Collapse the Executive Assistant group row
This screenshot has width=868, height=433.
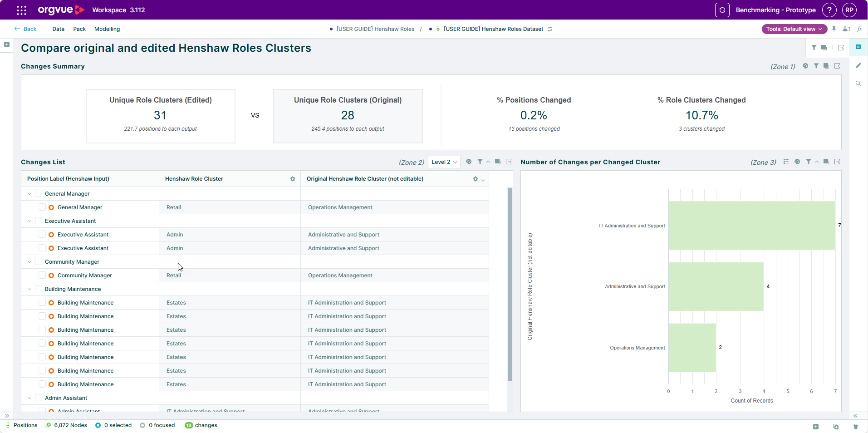pos(29,221)
